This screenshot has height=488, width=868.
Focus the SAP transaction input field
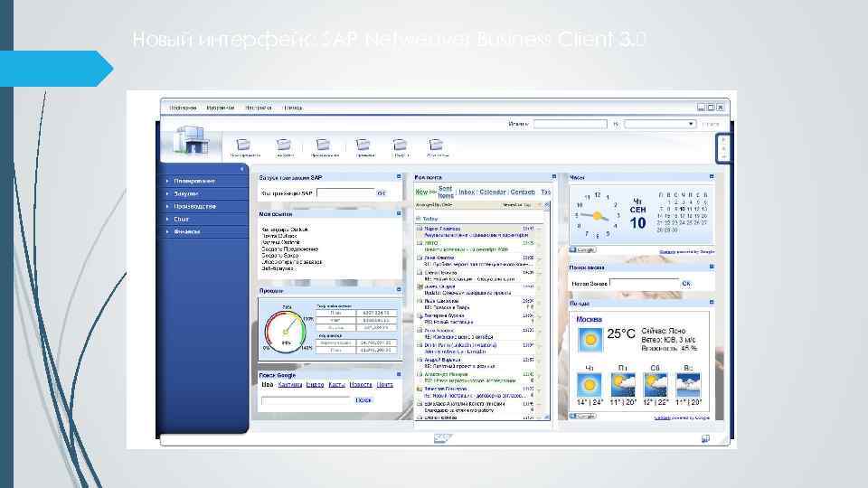[345, 193]
